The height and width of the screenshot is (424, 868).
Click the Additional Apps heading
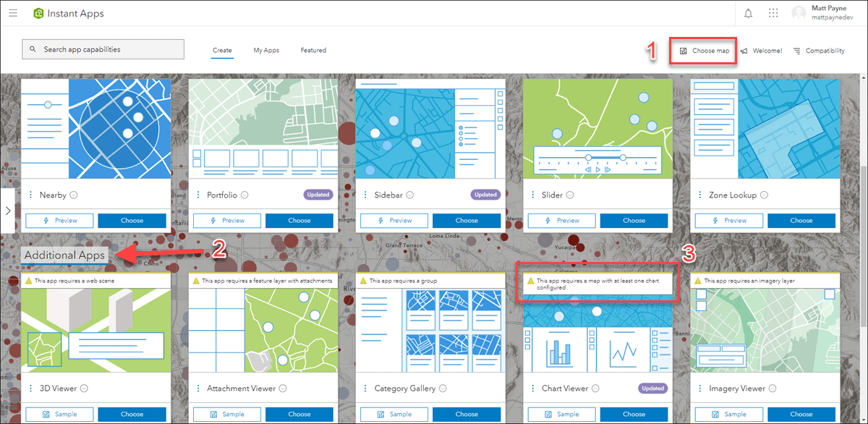(x=64, y=255)
